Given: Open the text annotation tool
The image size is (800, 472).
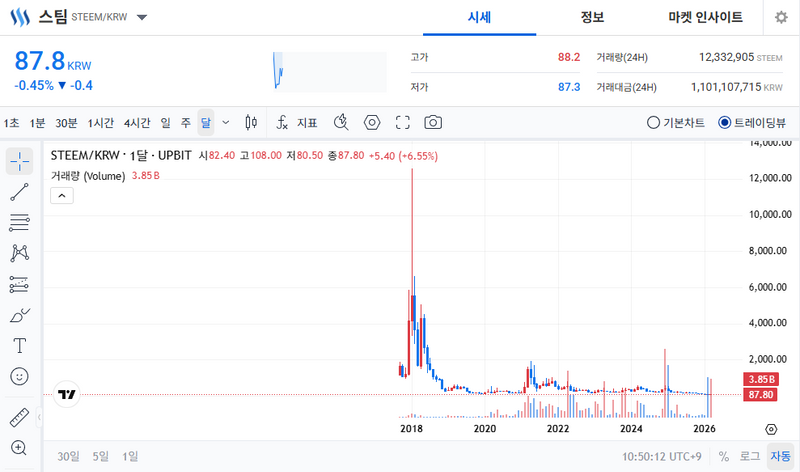Looking at the screenshot, I should point(19,345).
